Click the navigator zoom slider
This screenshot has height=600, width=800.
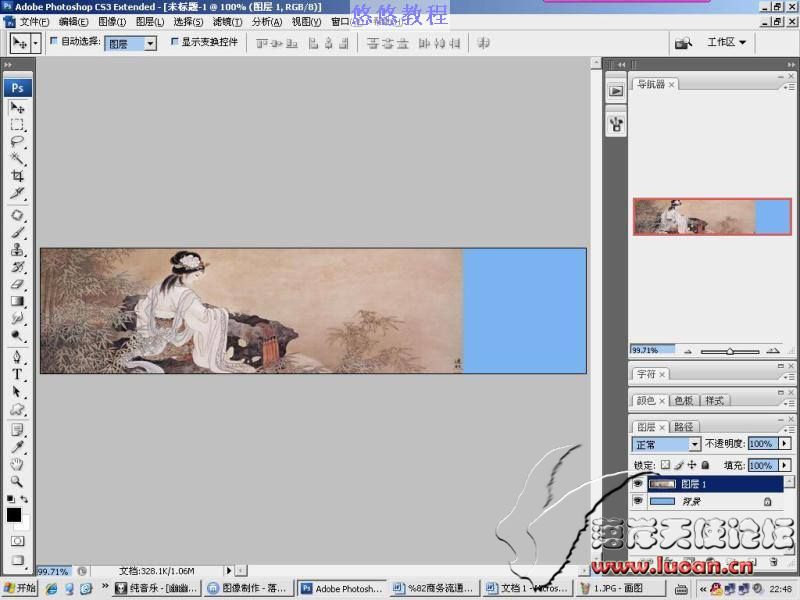coord(730,351)
